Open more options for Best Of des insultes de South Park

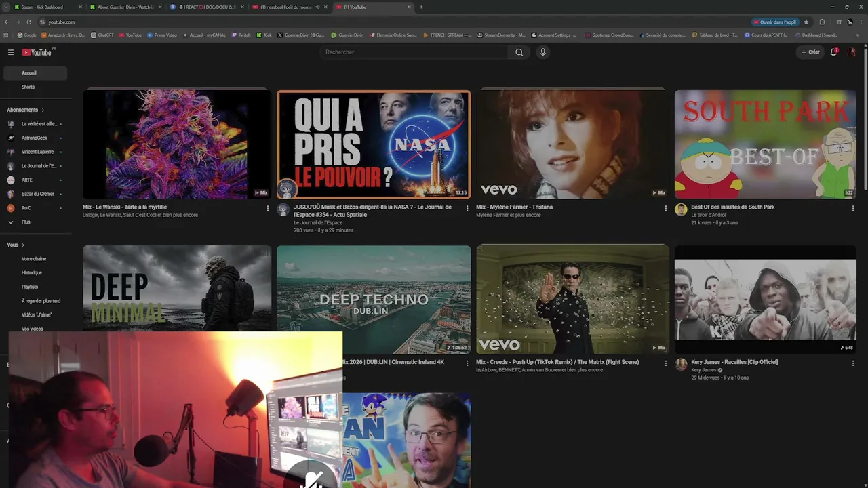coord(852,208)
